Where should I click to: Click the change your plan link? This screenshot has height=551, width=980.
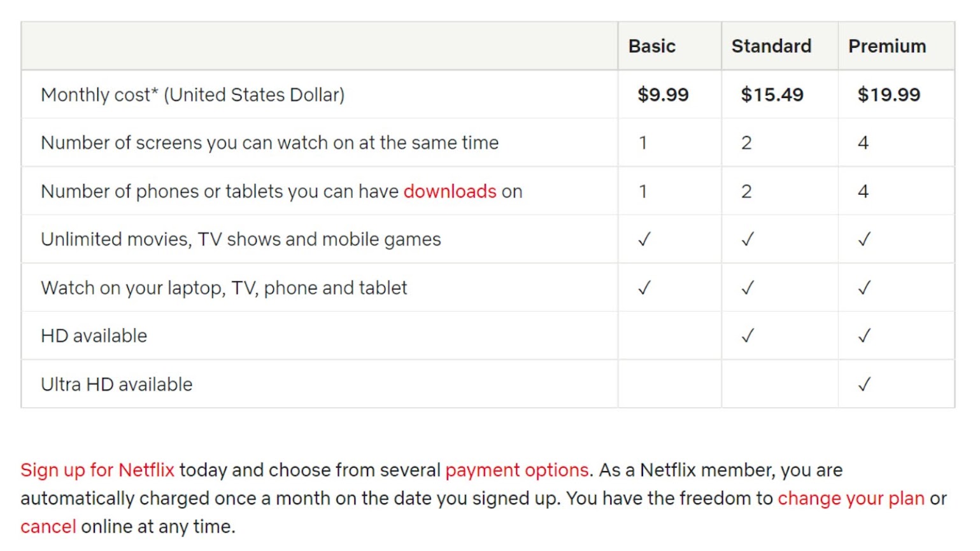pos(851,498)
